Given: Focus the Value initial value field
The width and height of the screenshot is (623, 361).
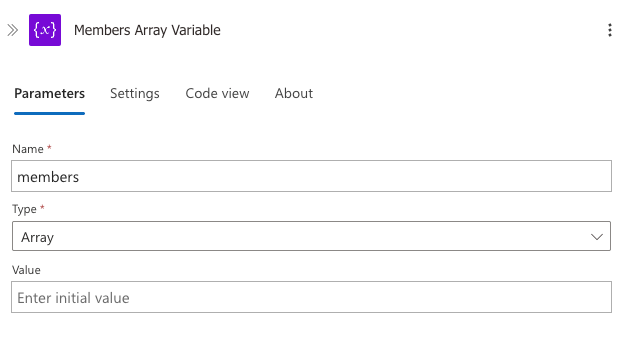Looking at the screenshot, I should pyautogui.click(x=312, y=297).
